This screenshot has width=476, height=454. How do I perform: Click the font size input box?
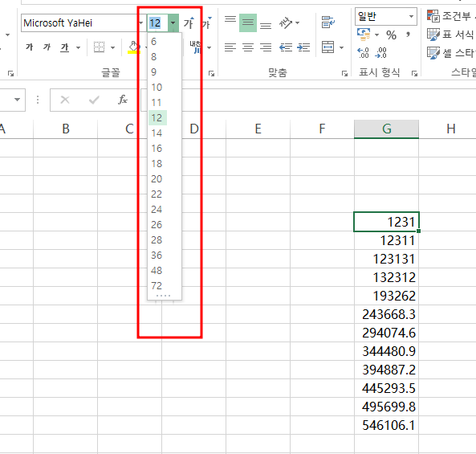[x=157, y=23]
